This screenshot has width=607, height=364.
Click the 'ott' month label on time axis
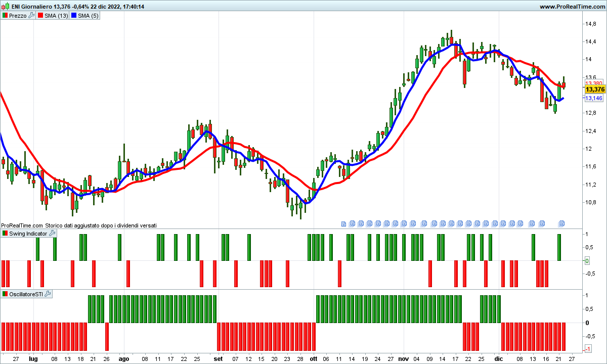(x=314, y=358)
